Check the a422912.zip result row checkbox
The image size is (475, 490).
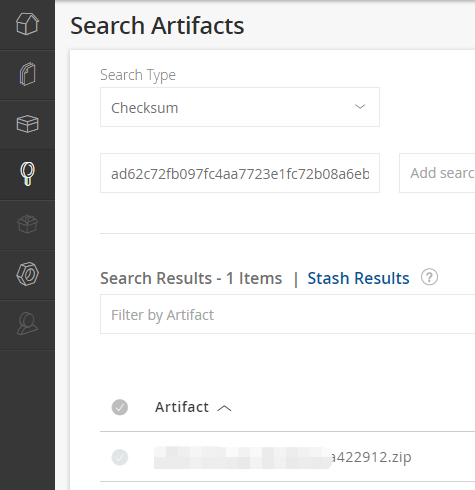coord(120,457)
